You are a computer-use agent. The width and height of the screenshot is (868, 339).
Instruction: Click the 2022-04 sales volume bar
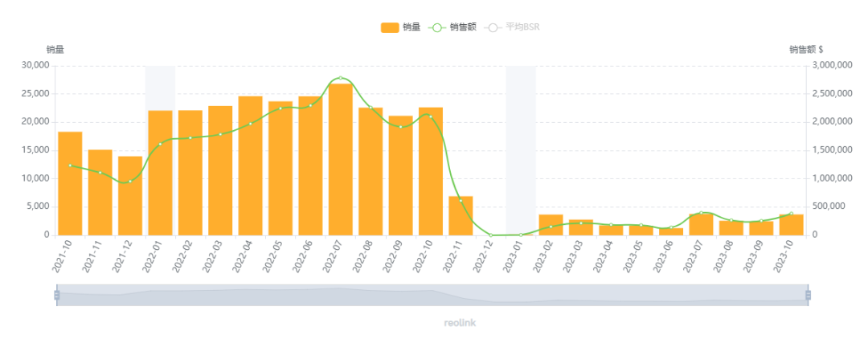250,166
